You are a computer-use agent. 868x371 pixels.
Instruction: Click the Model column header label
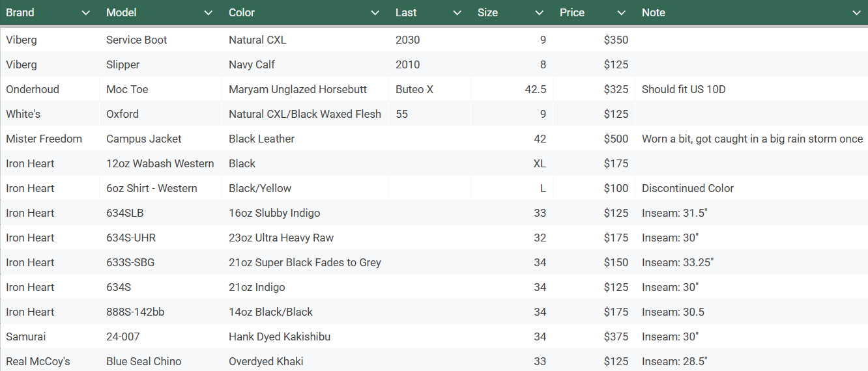121,12
